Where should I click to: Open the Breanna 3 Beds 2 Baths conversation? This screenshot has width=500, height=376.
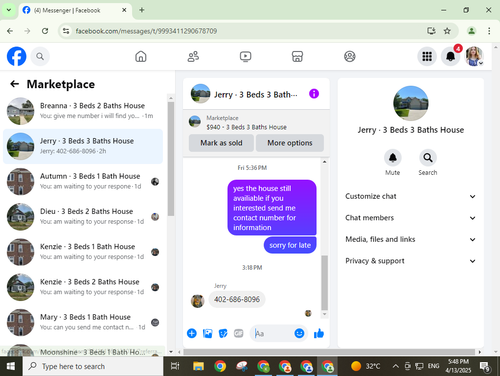(x=83, y=111)
